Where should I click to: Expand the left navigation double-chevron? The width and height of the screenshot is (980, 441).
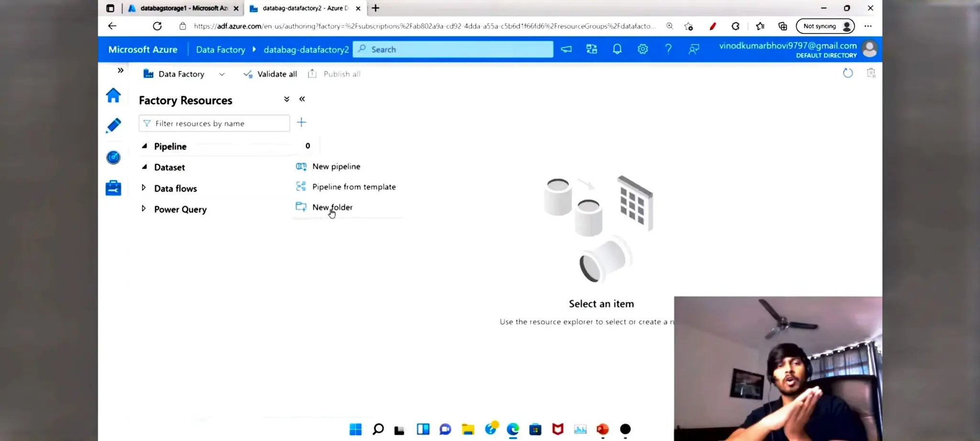(x=121, y=70)
